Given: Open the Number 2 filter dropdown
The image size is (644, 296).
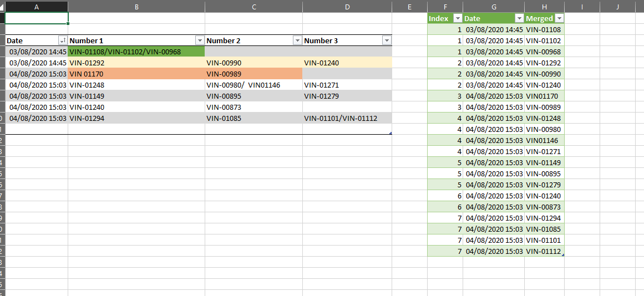Looking at the screenshot, I should (x=297, y=40).
